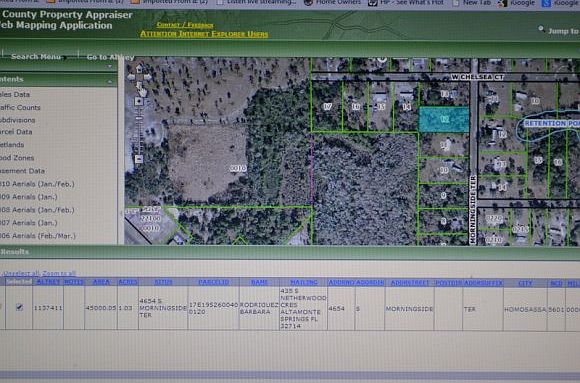This screenshot has height=383, width=580.
Task: Collapse the Contents panel with its arrow
Action: click(110, 81)
